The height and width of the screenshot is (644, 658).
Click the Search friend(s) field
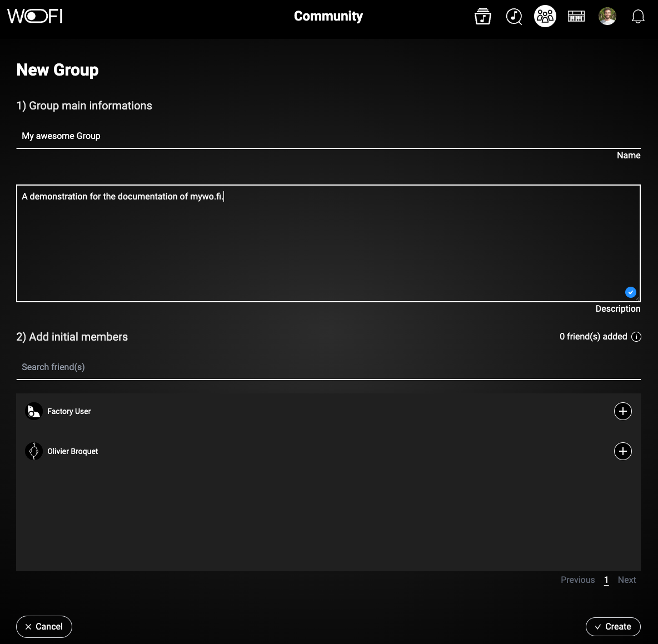click(328, 367)
